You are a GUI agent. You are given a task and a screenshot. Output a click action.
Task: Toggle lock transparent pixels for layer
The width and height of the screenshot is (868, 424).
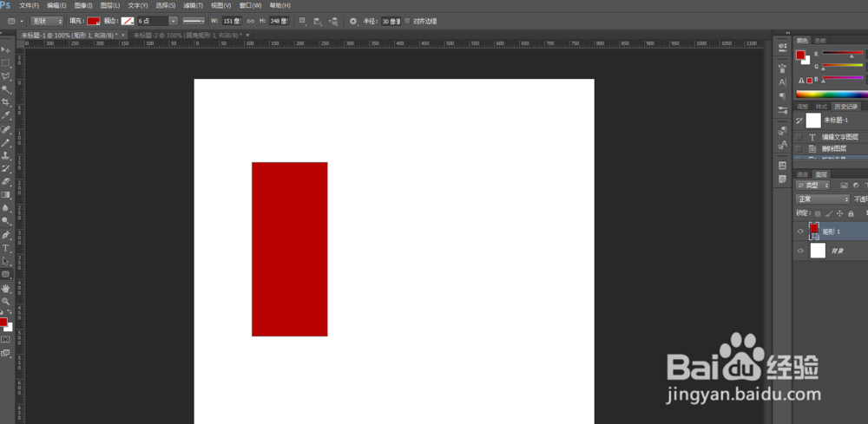(x=818, y=213)
